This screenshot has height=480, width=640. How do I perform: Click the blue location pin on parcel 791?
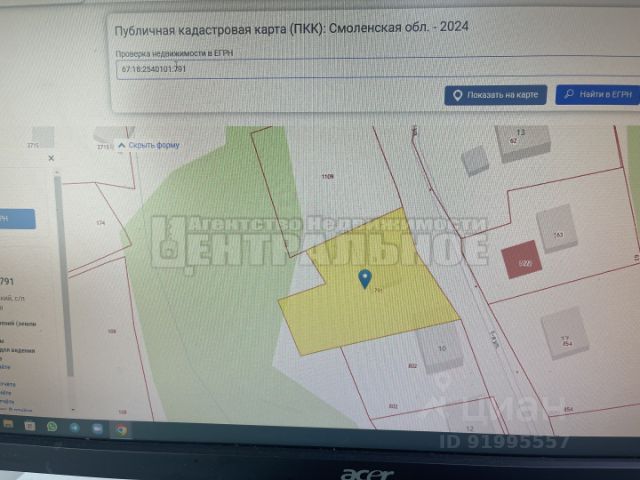[364, 279]
